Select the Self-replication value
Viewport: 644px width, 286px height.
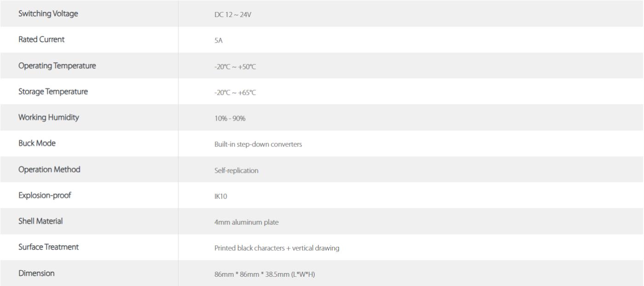[236, 170]
